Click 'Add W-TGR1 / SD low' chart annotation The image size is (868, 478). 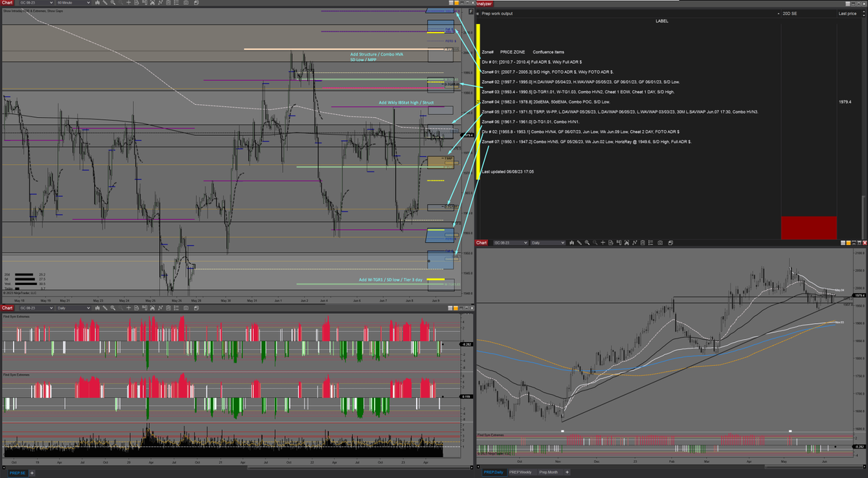[x=390, y=280]
